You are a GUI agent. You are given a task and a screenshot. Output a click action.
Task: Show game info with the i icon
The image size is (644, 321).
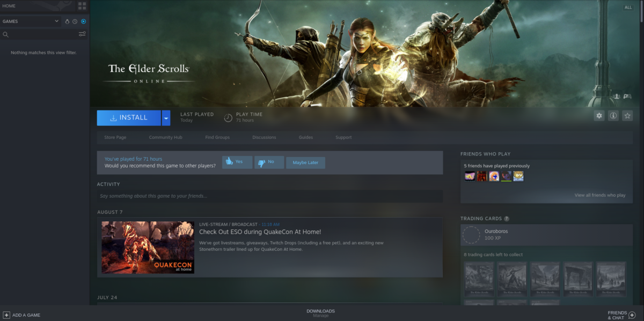coord(613,116)
